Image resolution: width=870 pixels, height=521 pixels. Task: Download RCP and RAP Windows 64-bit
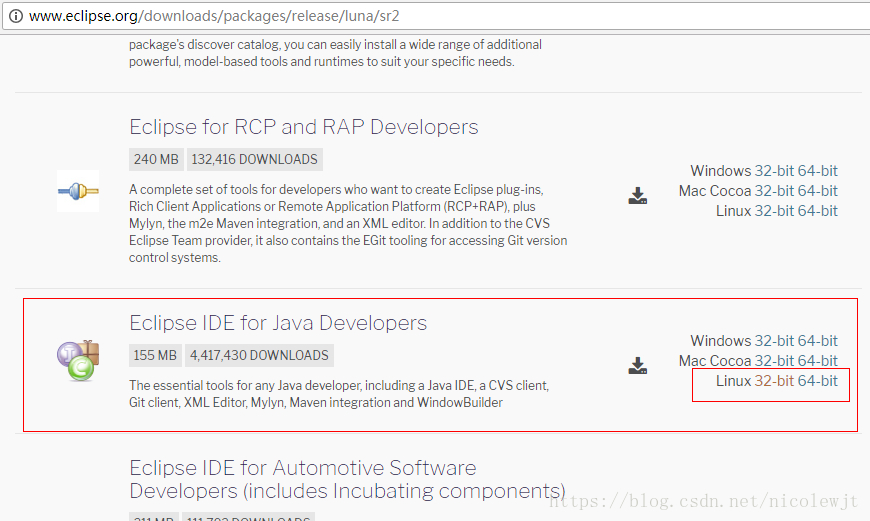coord(817,171)
